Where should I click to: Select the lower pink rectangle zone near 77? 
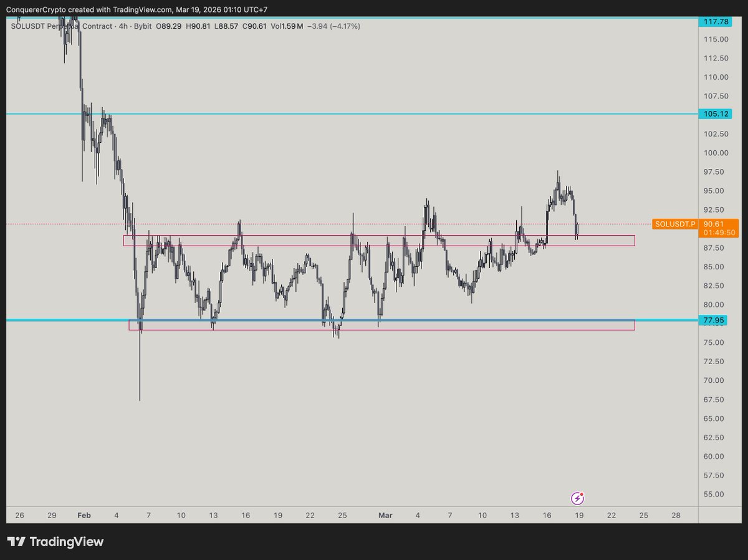[x=381, y=325]
